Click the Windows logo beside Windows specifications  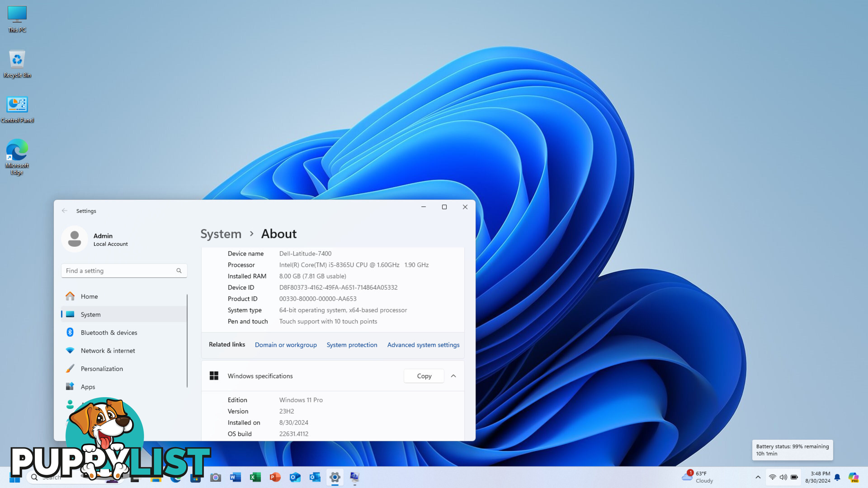214,376
